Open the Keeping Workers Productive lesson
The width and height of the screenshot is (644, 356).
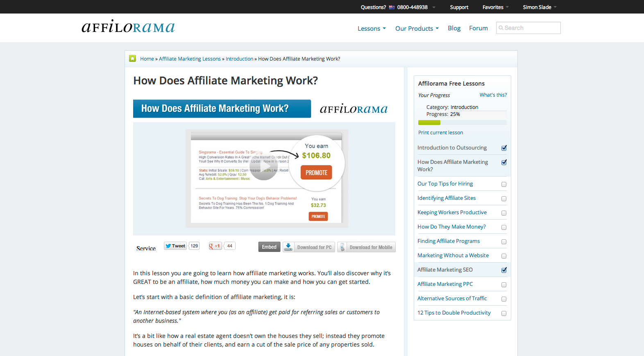[452, 212]
